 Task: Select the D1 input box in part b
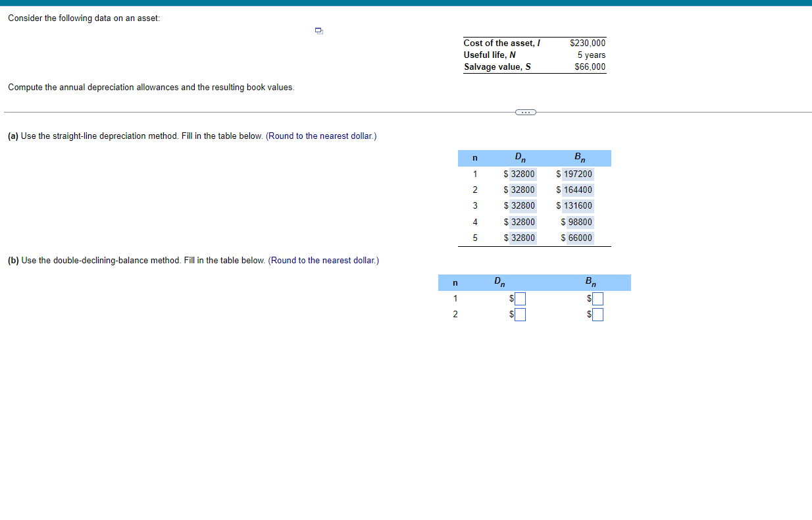tap(520, 298)
